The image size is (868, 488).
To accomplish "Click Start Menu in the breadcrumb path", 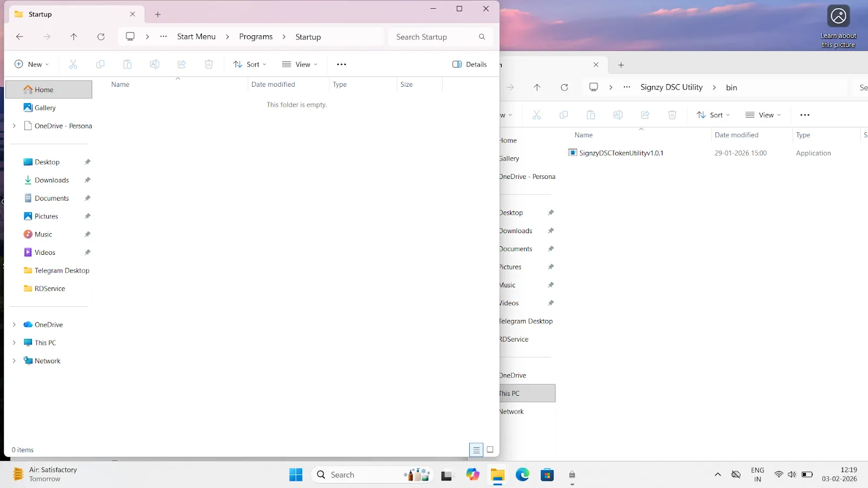I will click(x=196, y=37).
